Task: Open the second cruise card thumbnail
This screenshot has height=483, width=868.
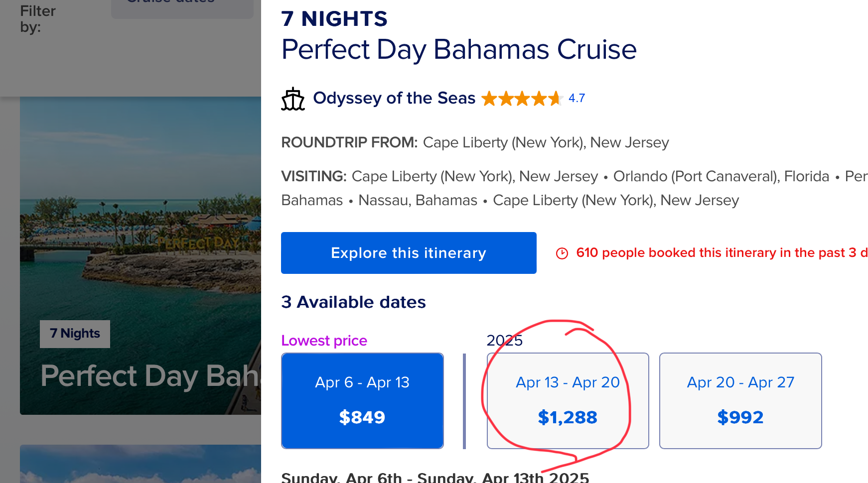Action: pos(141,464)
